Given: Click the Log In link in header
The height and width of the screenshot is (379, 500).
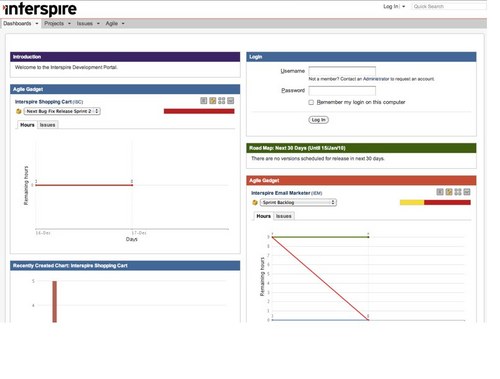Looking at the screenshot, I should coord(391,7).
